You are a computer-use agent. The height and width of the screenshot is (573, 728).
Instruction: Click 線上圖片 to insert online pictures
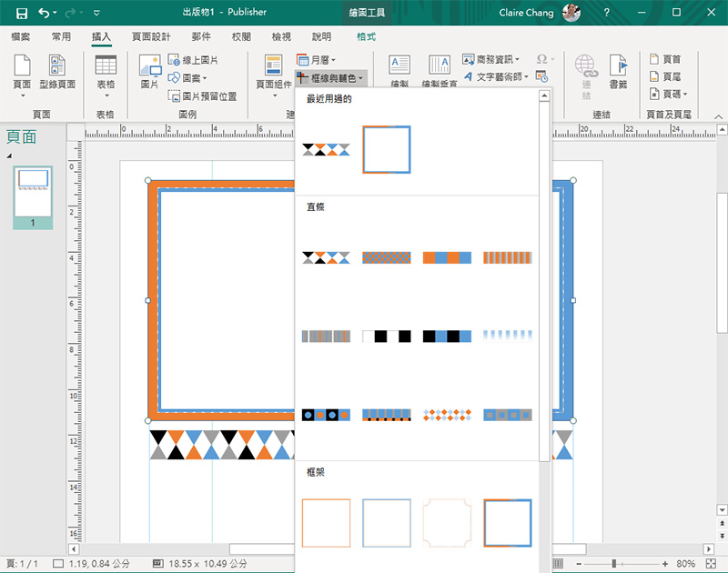pyautogui.click(x=193, y=60)
